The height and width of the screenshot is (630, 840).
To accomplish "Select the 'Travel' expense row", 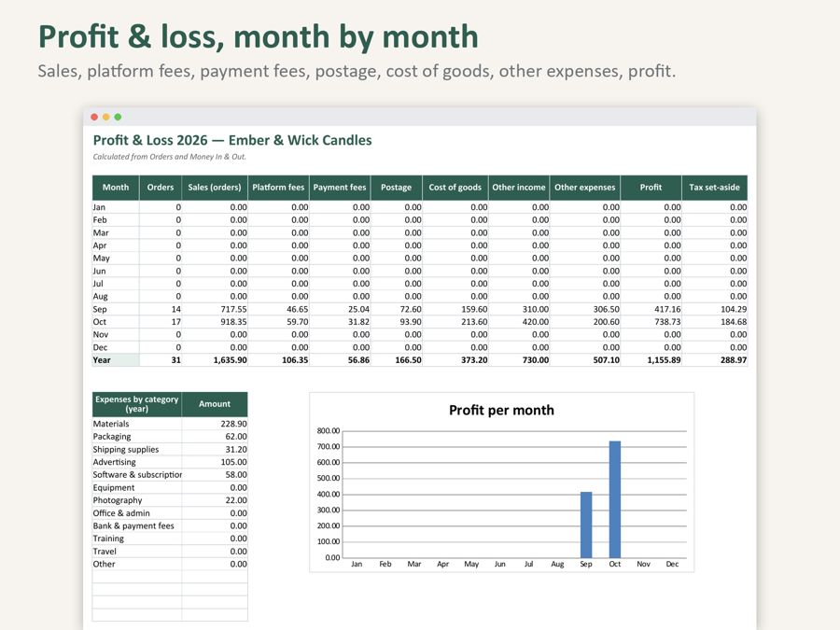I will 170,552.
